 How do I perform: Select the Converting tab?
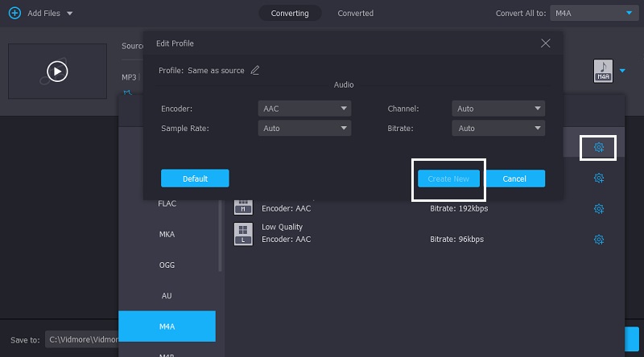click(289, 14)
